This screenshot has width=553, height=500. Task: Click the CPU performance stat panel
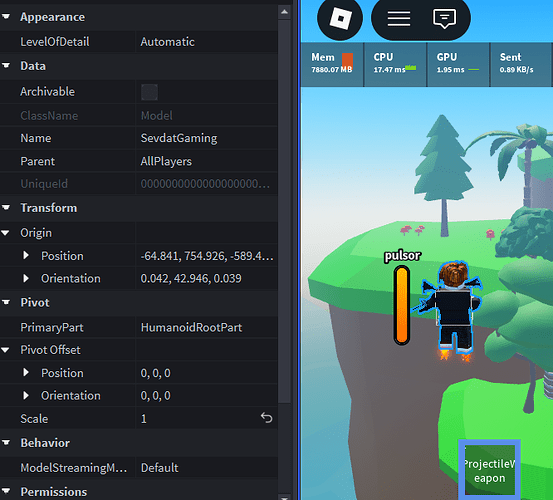[395, 64]
